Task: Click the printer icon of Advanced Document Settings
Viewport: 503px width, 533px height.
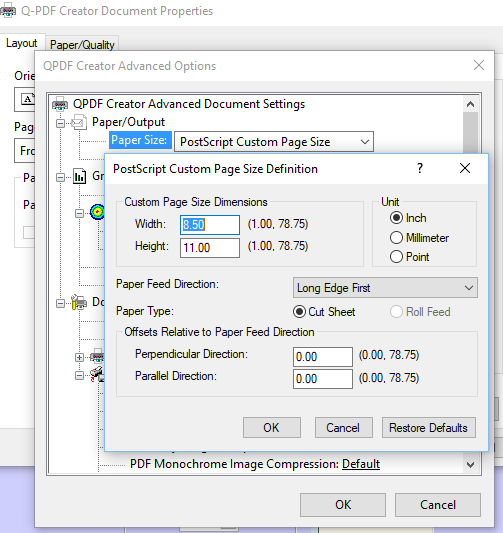Action: pos(60,104)
